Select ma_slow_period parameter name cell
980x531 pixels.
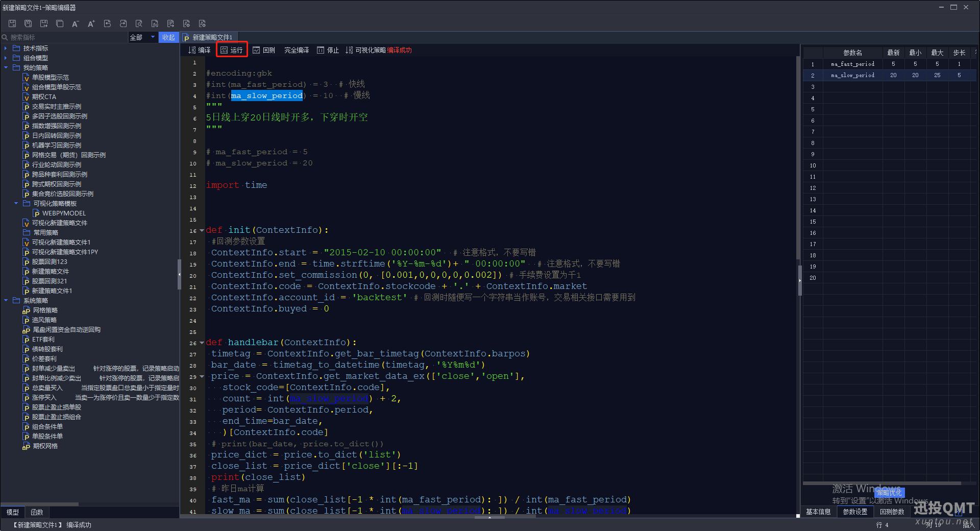pos(852,75)
